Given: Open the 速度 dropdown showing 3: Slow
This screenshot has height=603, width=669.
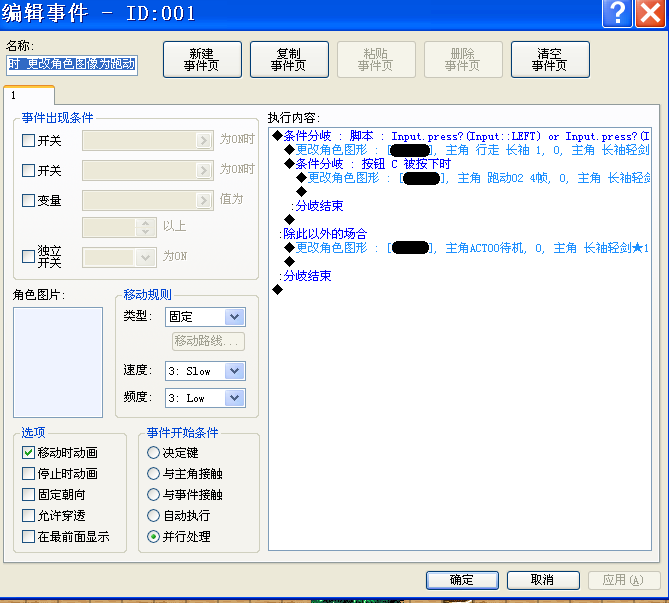Looking at the screenshot, I should (205, 371).
